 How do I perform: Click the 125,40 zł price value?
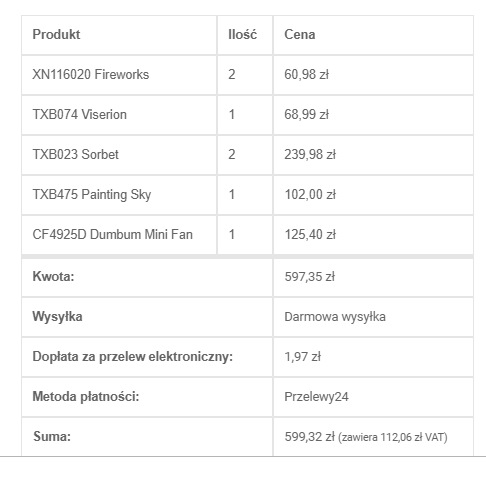click(x=310, y=234)
